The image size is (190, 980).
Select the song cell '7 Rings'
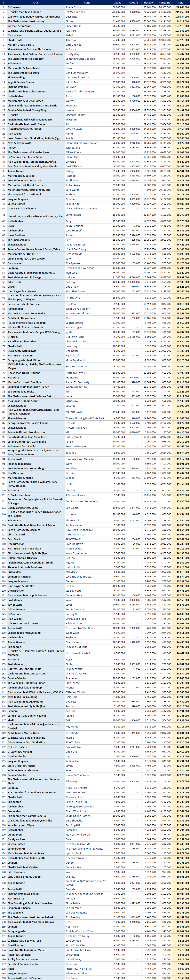point(87,171)
